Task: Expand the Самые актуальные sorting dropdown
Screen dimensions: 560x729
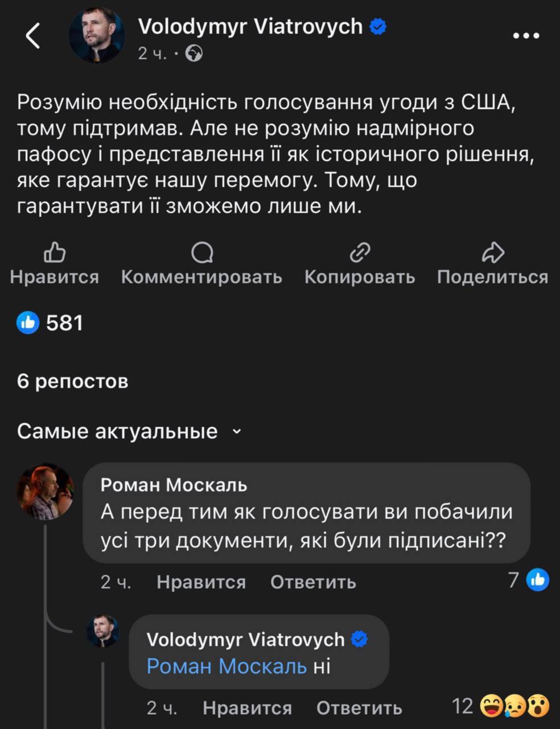Action: pyautogui.click(x=237, y=432)
